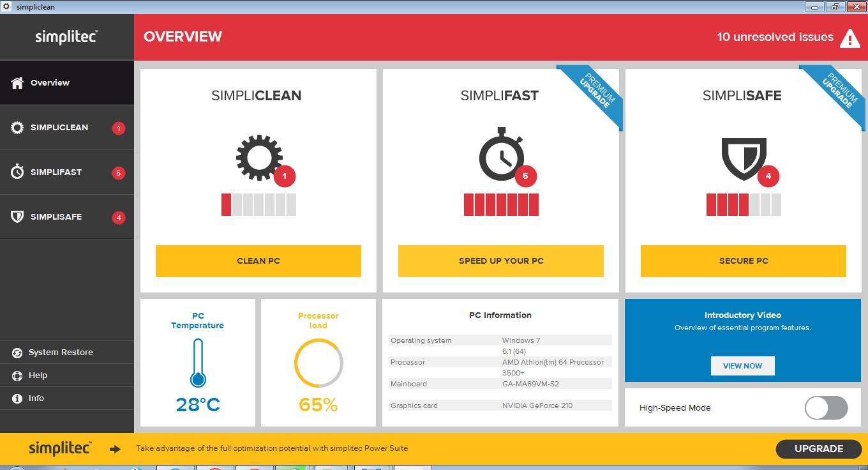Click the large gear icon in SIMPLICLEAN card
Image resolution: width=868 pixels, height=470 pixels.
coord(258,156)
